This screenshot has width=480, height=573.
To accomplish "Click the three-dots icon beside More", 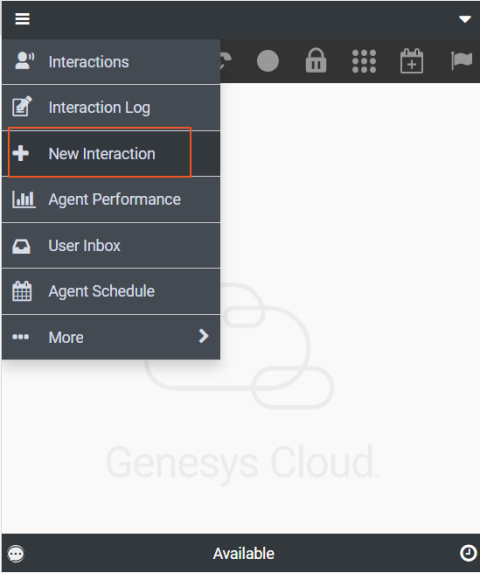I will 20,337.
